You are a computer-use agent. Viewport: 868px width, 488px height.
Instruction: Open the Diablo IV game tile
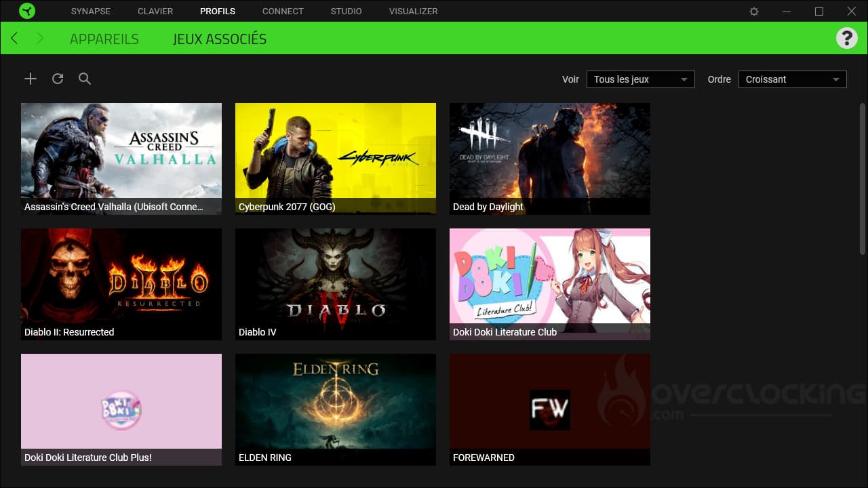click(x=336, y=284)
